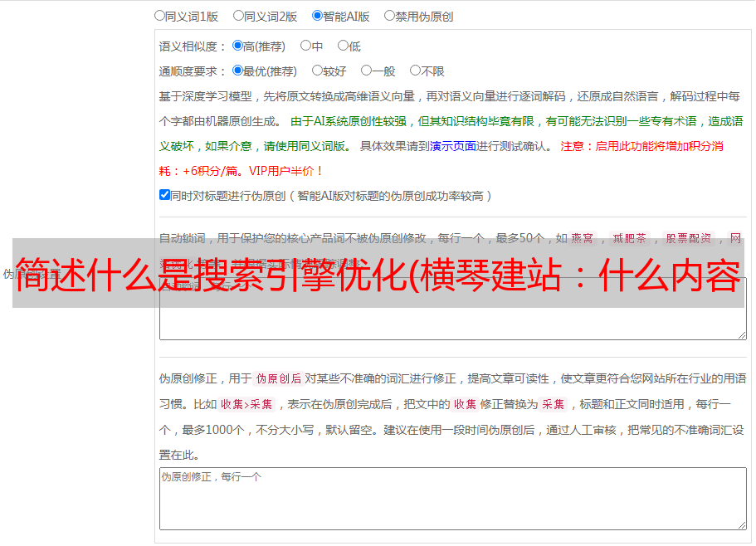Click inside the 自动锁词 text area

coord(453,309)
